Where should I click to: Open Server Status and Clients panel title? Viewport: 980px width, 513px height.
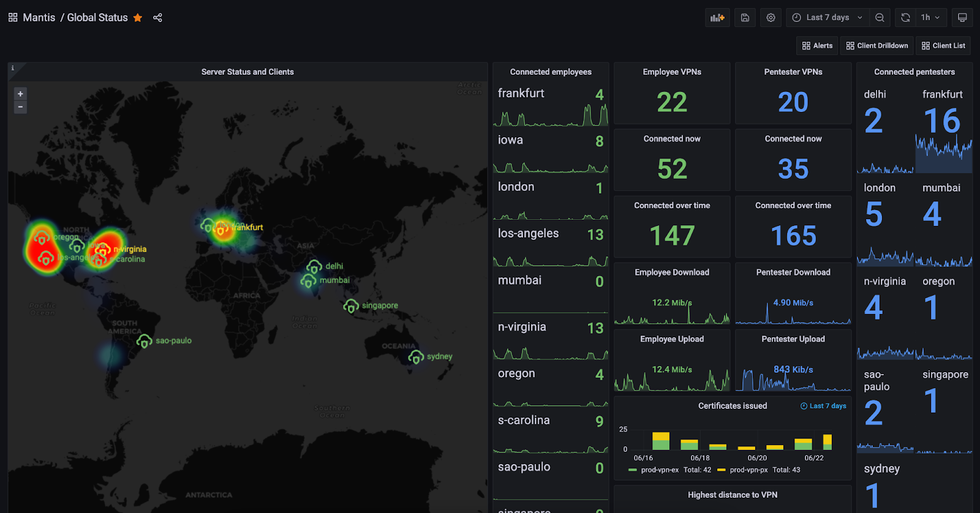pos(247,72)
